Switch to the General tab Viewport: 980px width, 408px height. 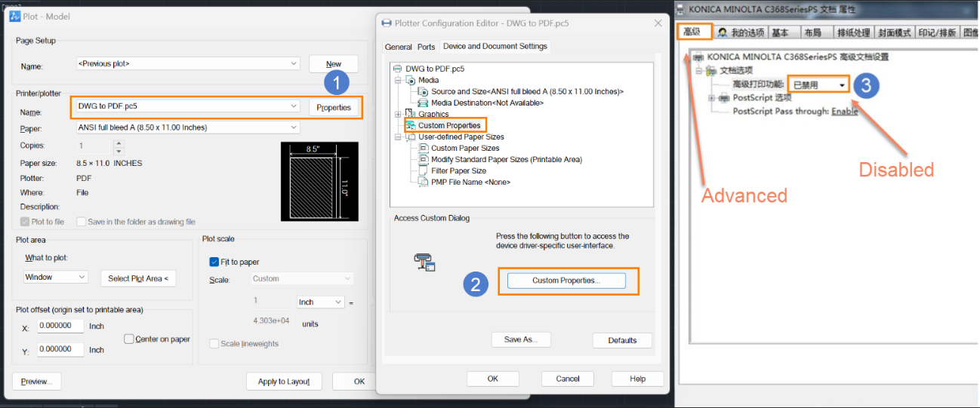point(398,47)
